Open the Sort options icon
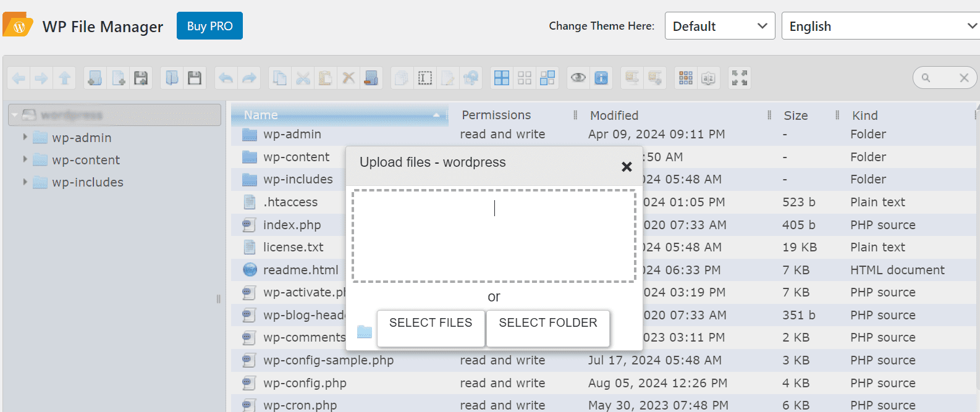The width and height of the screenshot is (980, 412). (709, 78)
